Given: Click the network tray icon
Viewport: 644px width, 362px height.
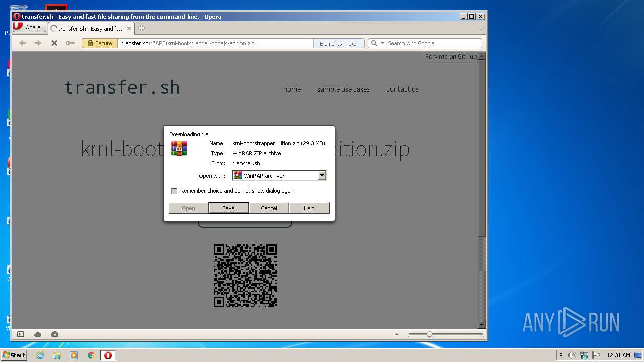Looking at the screenshot, I should click(584, 355).
